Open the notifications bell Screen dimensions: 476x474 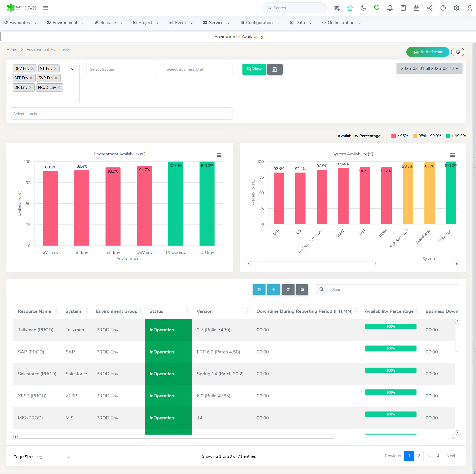(390, 8)
